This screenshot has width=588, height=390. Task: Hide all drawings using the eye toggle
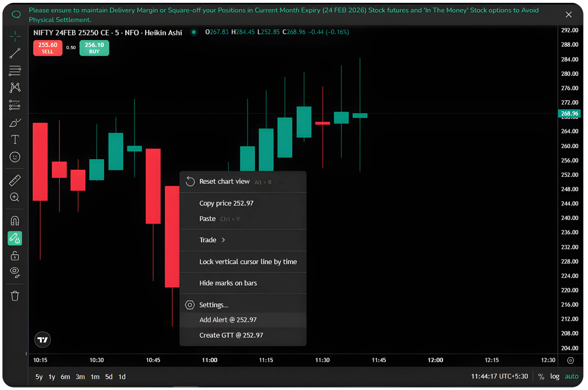(15, 272)
